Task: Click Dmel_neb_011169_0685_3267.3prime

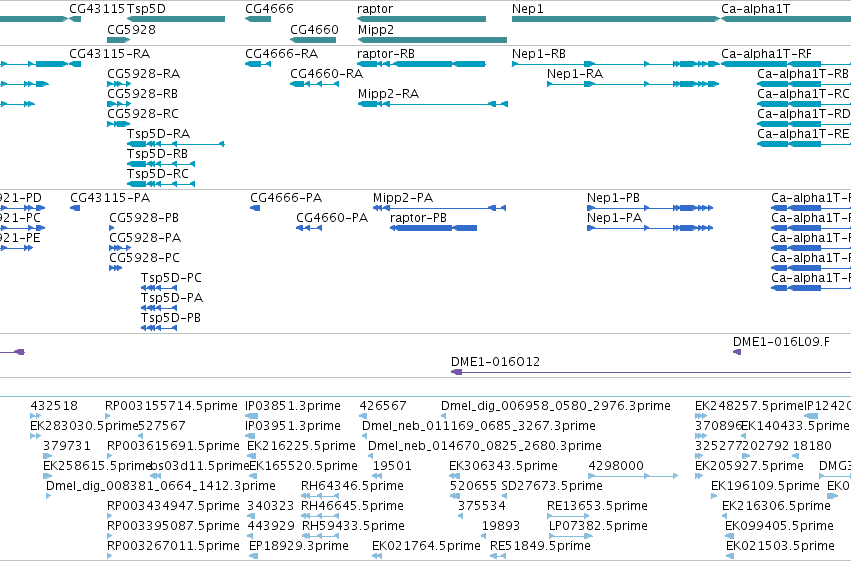Action: 479,426
